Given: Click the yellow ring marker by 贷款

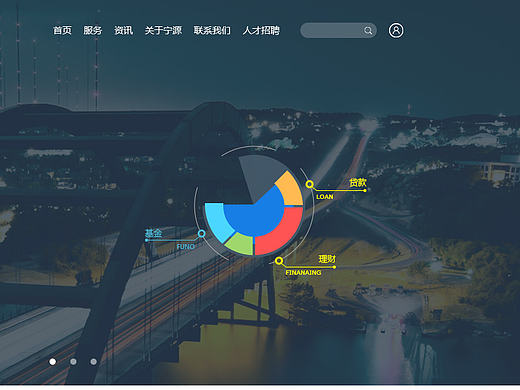Looking at the screenshot, I should (x=310, y=184).
